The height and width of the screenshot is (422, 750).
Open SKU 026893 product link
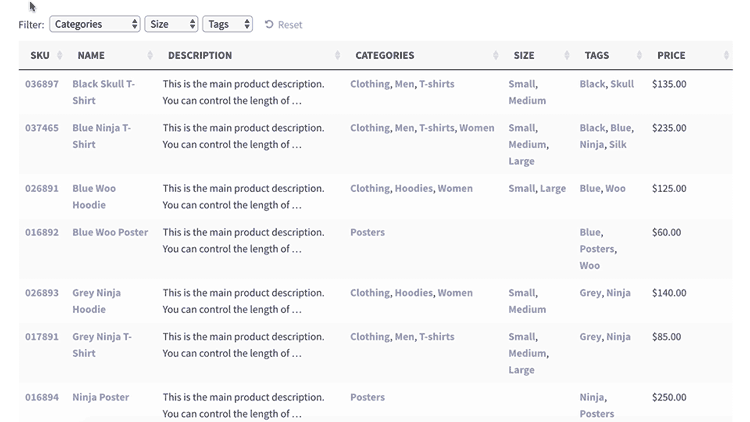point(42,293)
